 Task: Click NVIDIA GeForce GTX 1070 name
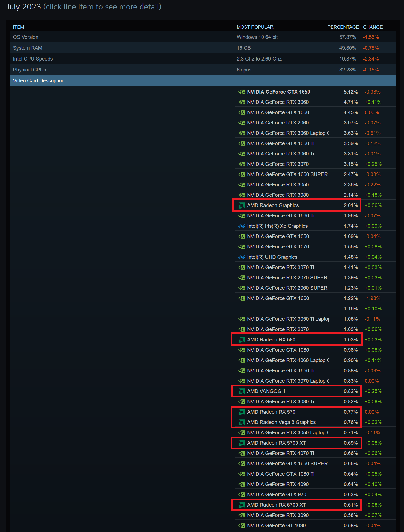[278, 247]
